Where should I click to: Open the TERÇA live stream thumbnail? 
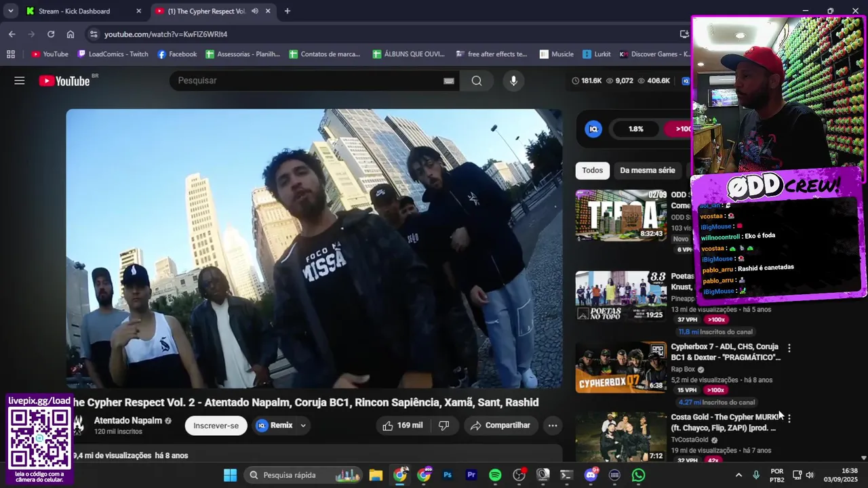pyautogui.click(x=621, y=216)
